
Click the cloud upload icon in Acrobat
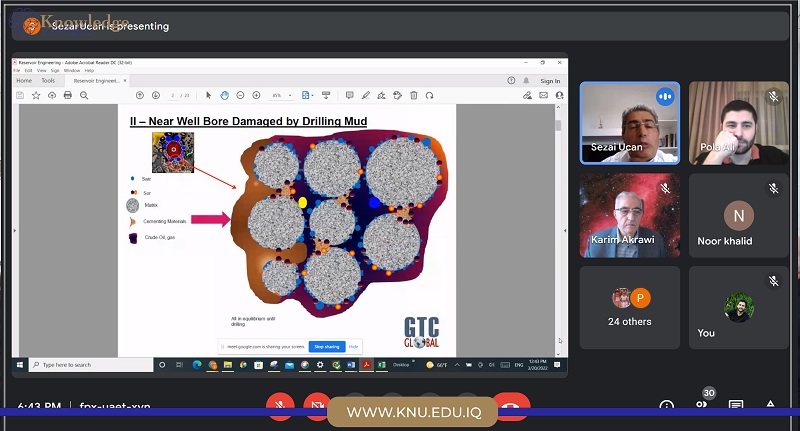point(52,95)
